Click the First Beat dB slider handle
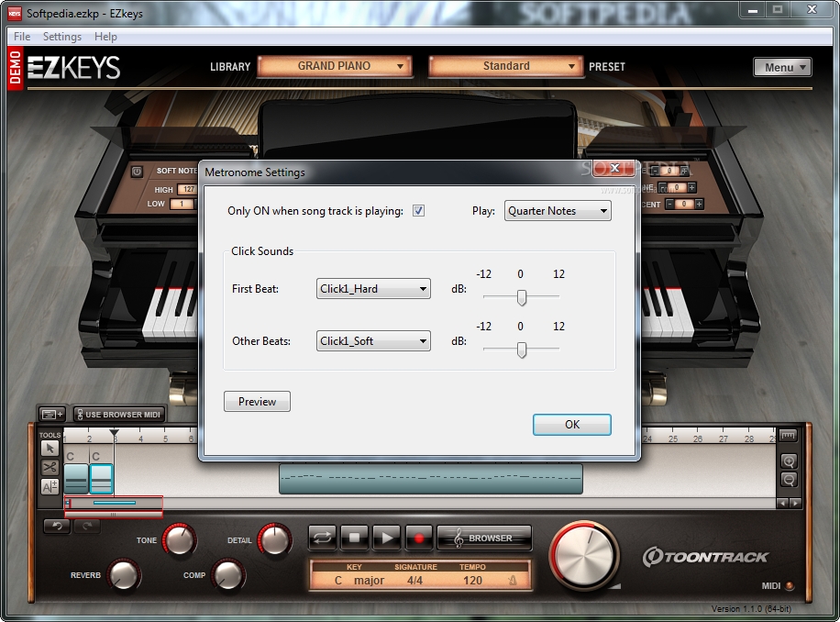 [521, 297]
